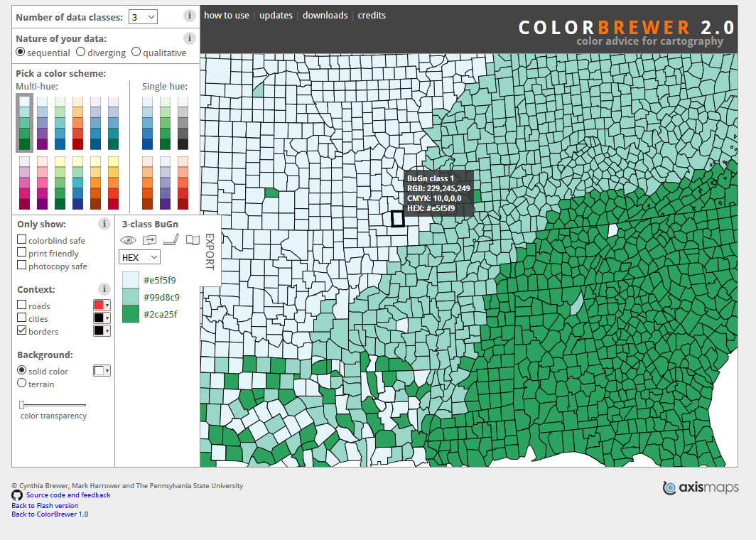Screen dimensions: 756x540
Task: Follow the Back to Flash version link
Action: (44, 505)
